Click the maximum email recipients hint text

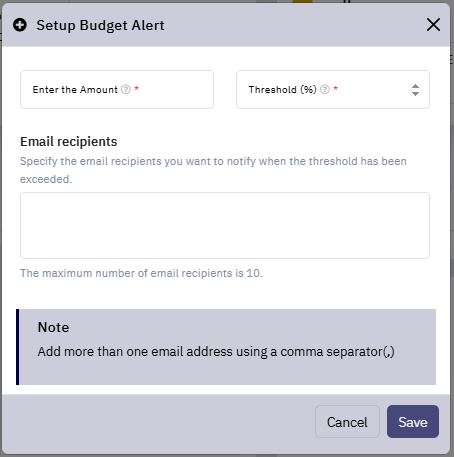tap(142, 273)
